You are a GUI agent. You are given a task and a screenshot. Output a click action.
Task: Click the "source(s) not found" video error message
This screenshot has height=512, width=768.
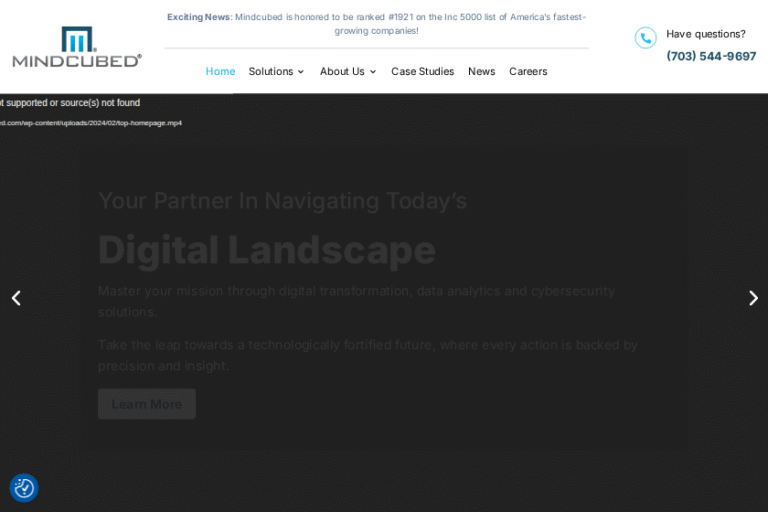70,103
